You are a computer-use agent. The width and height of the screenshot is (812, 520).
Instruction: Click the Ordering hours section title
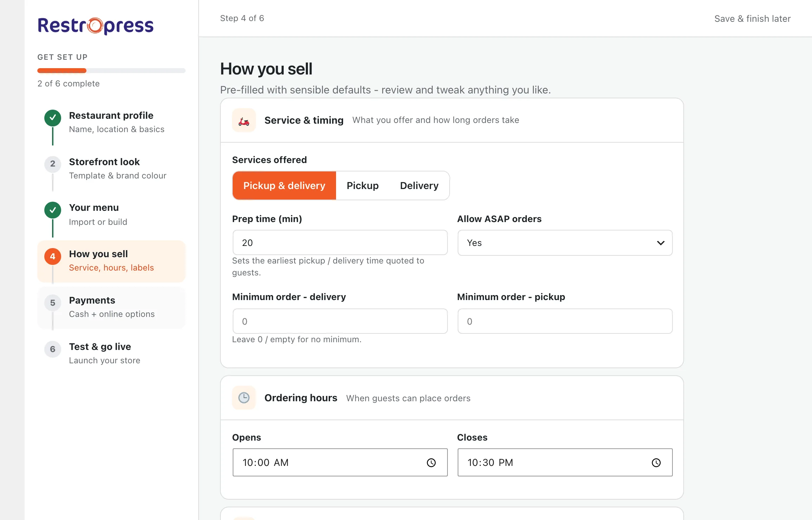tap(301, 398)
